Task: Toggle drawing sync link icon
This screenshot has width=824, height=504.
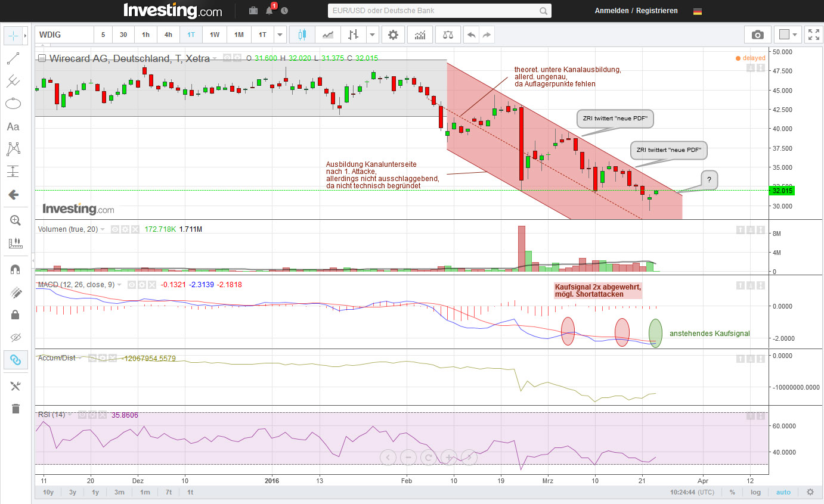Action: (16, 360)
